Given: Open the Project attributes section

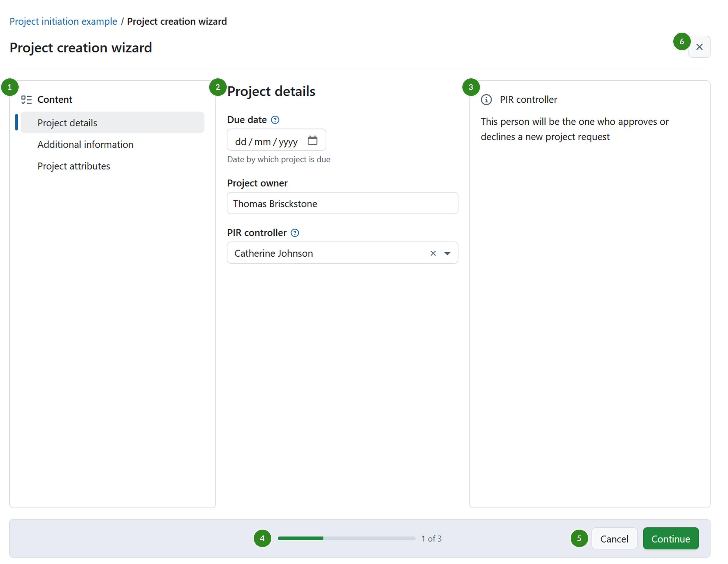Looking at the screenshot, I should (x=74, y=166).
